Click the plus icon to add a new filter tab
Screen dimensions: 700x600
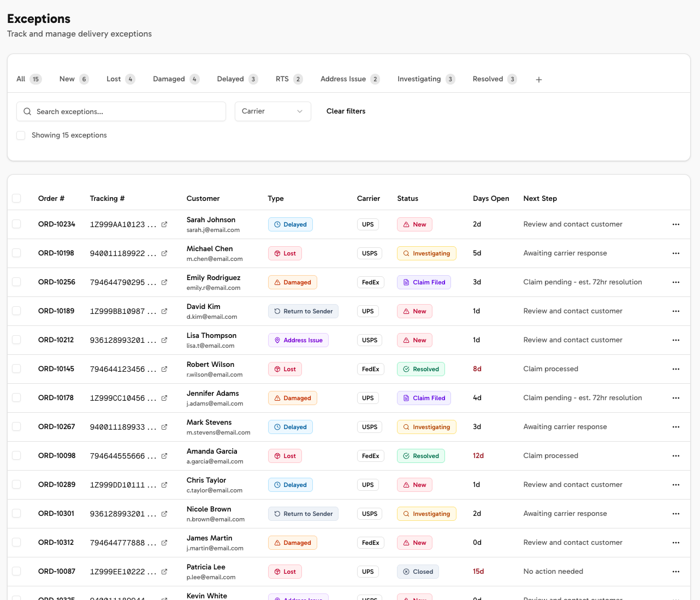[x=538, y=79]
